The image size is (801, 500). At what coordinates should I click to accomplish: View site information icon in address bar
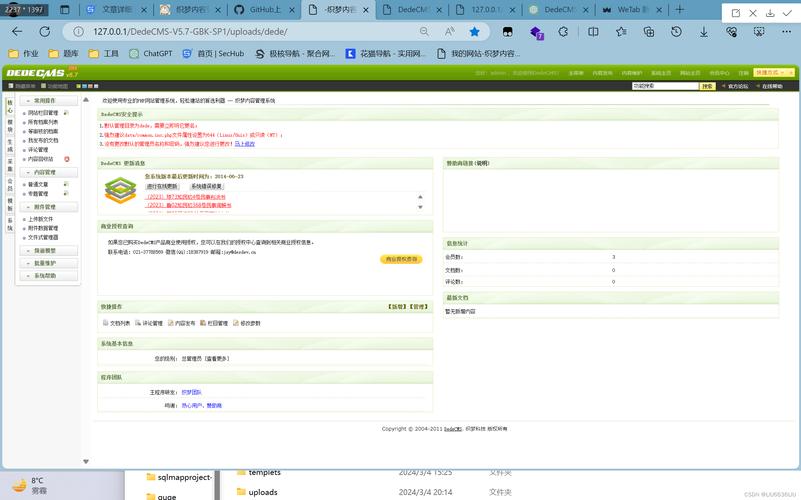click(x=78, y=32)
